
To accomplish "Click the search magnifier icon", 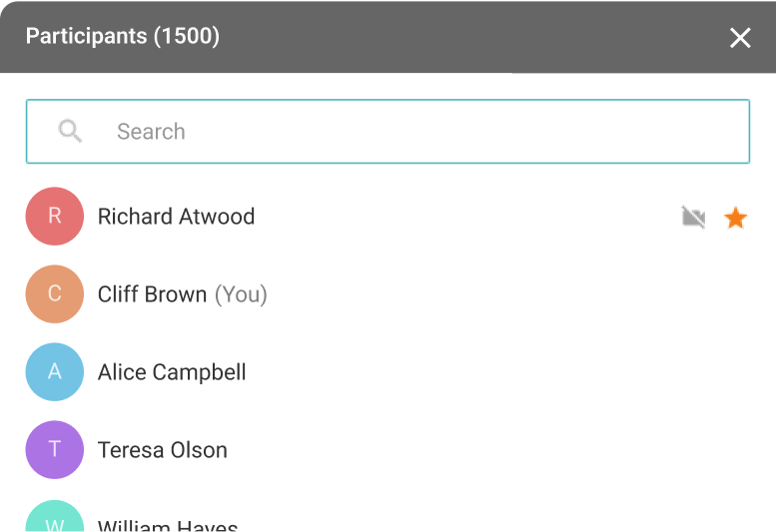I will coord(70,131).
